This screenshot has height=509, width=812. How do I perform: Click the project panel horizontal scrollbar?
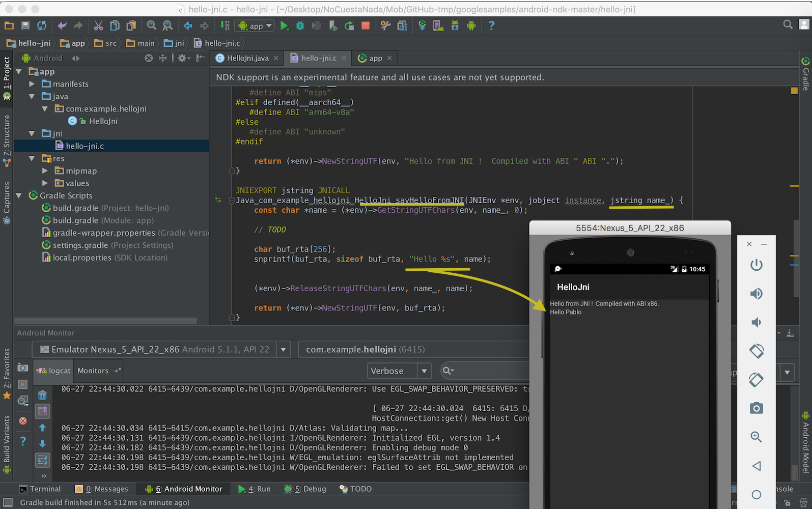coord(105,321)
